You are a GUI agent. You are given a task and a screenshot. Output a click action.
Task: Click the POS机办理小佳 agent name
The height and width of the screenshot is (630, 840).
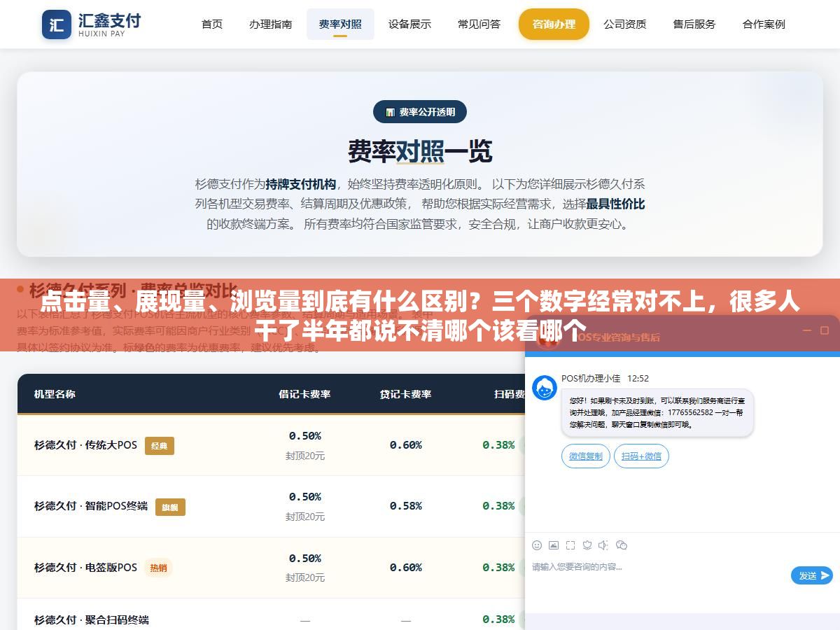coord(591,379)
